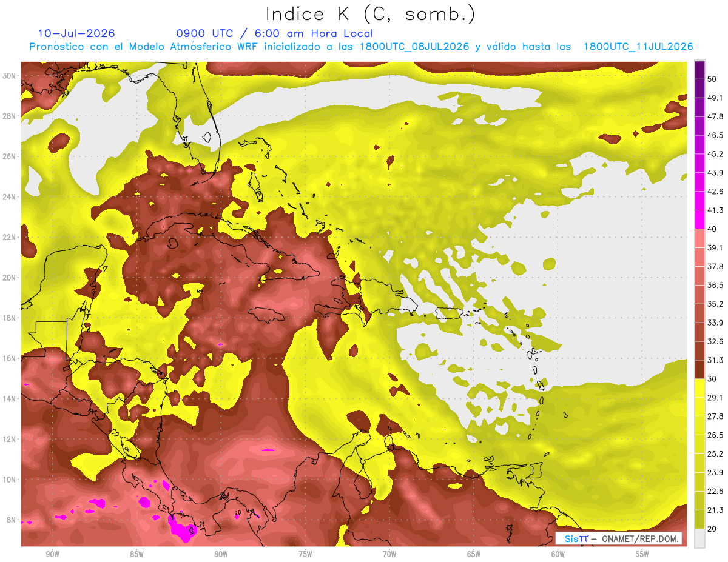Select the date label "10-Jul-2026"
This screenshot has height=562, width=728.
pyautogui.click(x=76, y=33)
